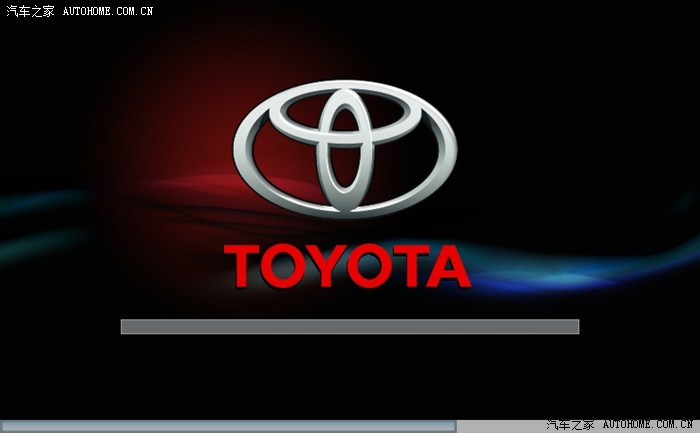Click the first letter O in TOYOTA

click(283, 266)
